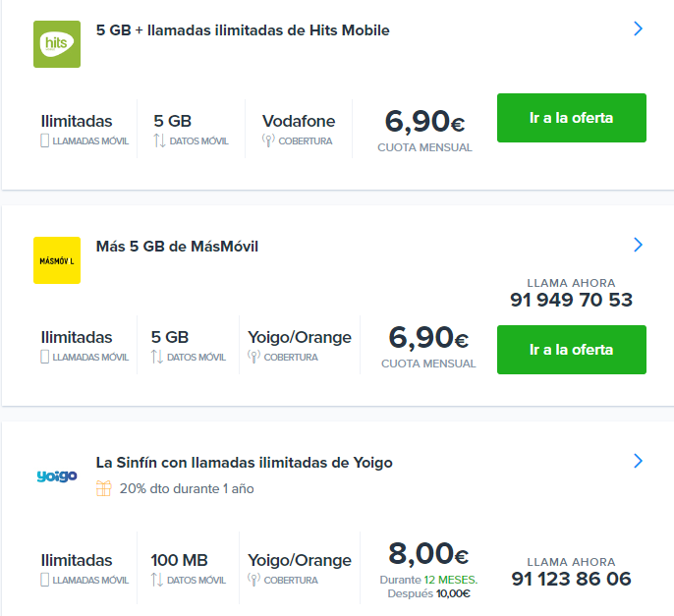Screen dimensions: 674x616
Task: Click the coverage antenna icon in MásMóvil offer
Action: coord(253,357)
